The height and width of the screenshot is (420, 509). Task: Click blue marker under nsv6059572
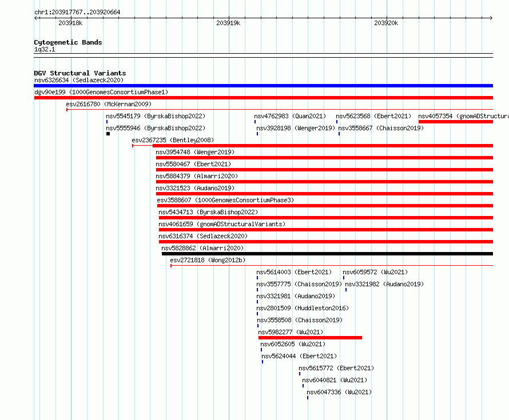pos(344,278)
